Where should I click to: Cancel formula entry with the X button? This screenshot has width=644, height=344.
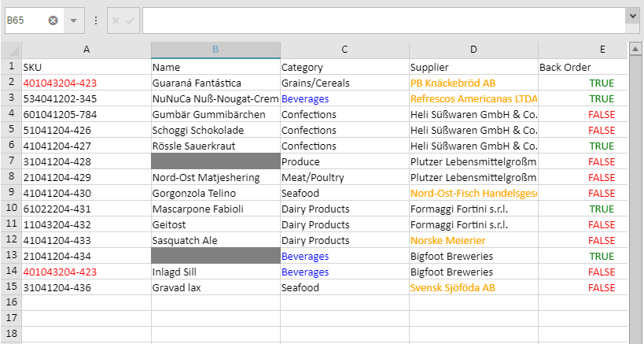coord(116,20)
